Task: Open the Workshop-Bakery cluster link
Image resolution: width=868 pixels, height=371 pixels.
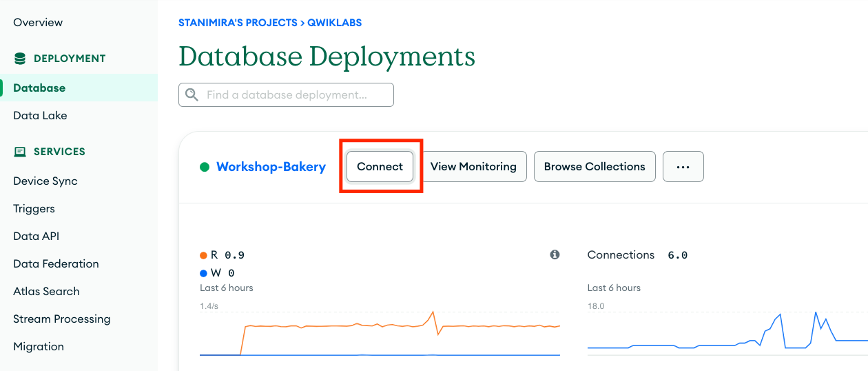Action: coord(271,167)
